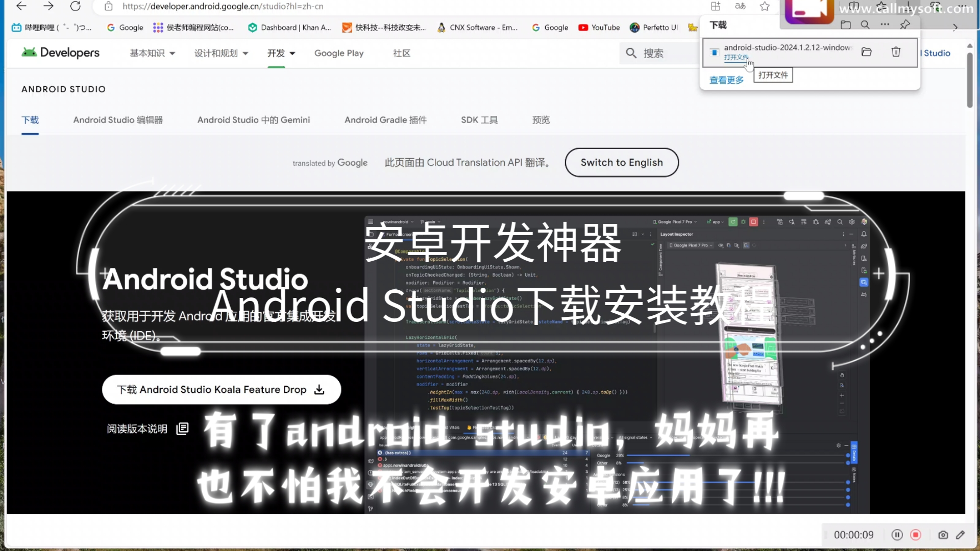Open the YouTube bookmark
The image size is (980, 551).
click(599, 28)
